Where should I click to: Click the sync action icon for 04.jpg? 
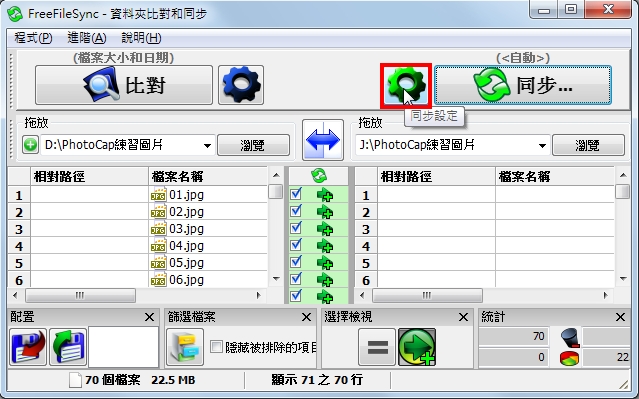pyautogui.click(x=325, y=246)
